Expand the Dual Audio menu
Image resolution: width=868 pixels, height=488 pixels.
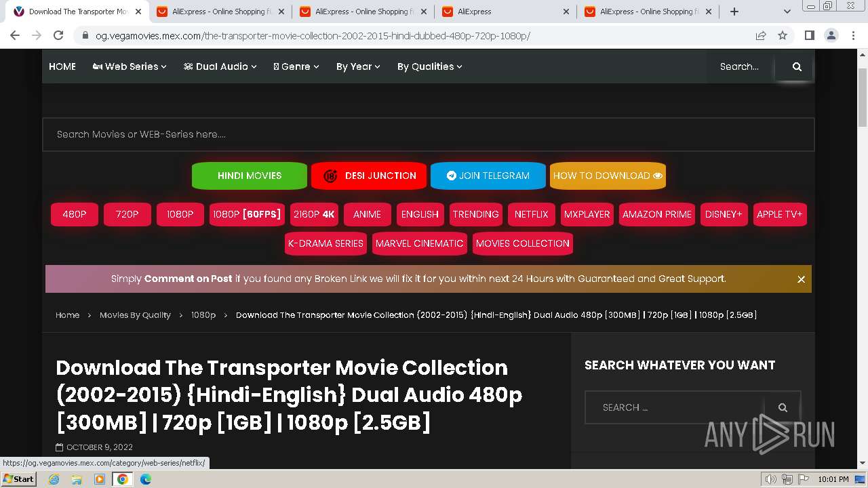click(x=220, y=66)
